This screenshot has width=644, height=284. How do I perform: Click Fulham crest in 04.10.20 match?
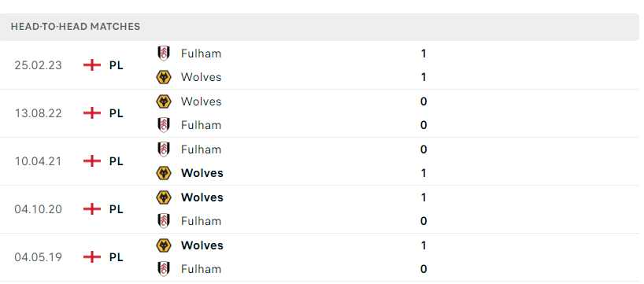pos(164,221)
